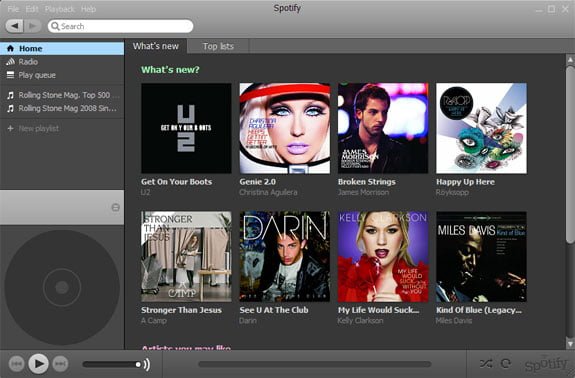Image resolution: width=575 pixels, height=378 pixels.
Task: Click the Genie 2.0 title link
Action: [257, 182]
